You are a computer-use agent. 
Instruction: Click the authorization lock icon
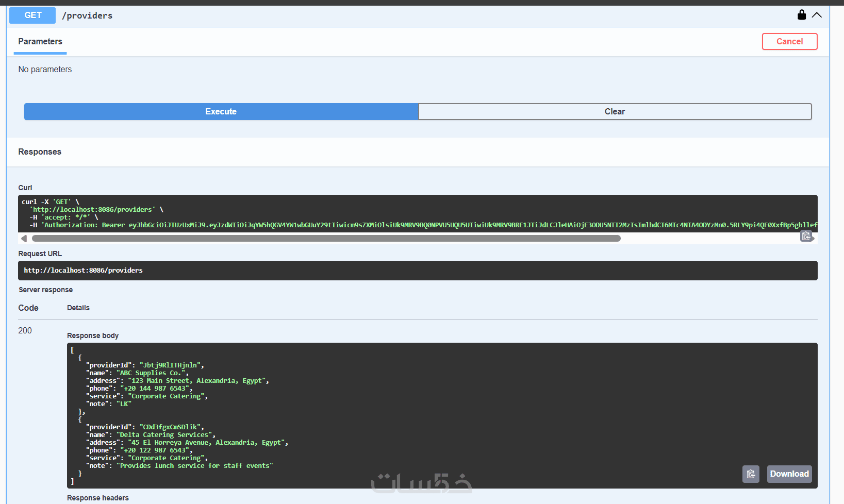pos(801,15)
